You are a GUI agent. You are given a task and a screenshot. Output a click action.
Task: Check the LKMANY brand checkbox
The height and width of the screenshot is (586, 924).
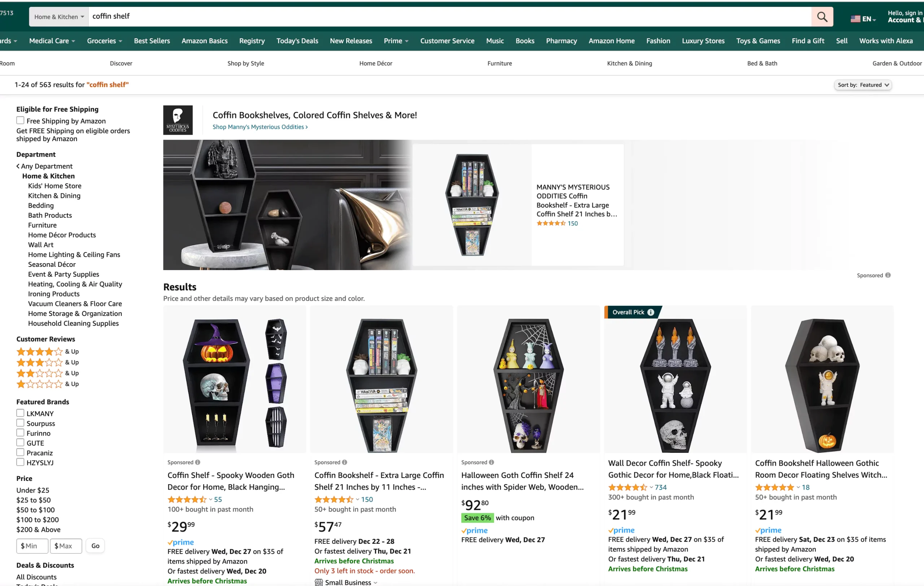20,413
